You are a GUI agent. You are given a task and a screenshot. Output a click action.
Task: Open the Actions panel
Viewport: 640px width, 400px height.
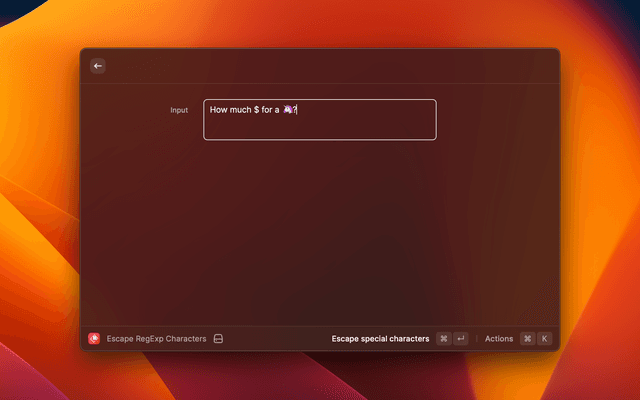click(x=498, y=339)
